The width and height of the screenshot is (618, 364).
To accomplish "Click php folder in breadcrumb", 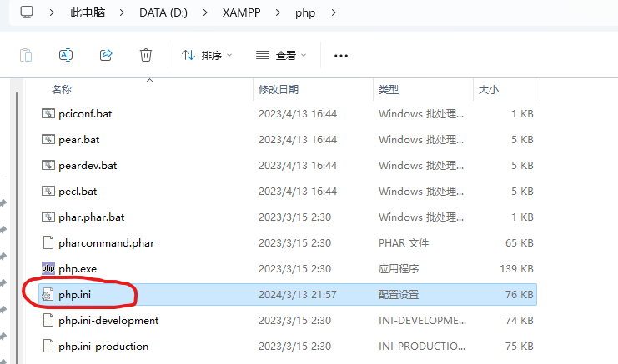I will [x=305, y=13].
